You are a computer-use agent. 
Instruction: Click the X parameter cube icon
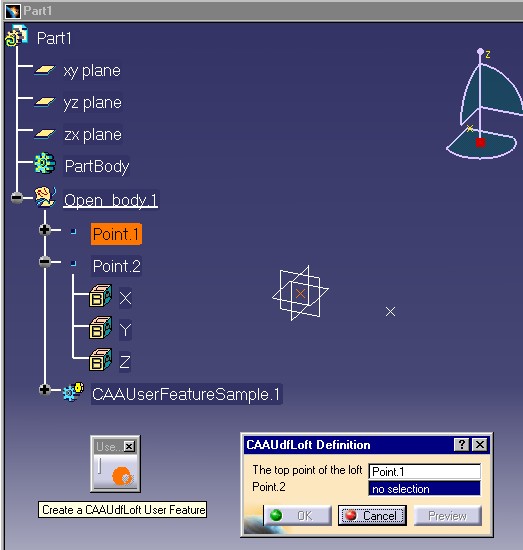101,296
